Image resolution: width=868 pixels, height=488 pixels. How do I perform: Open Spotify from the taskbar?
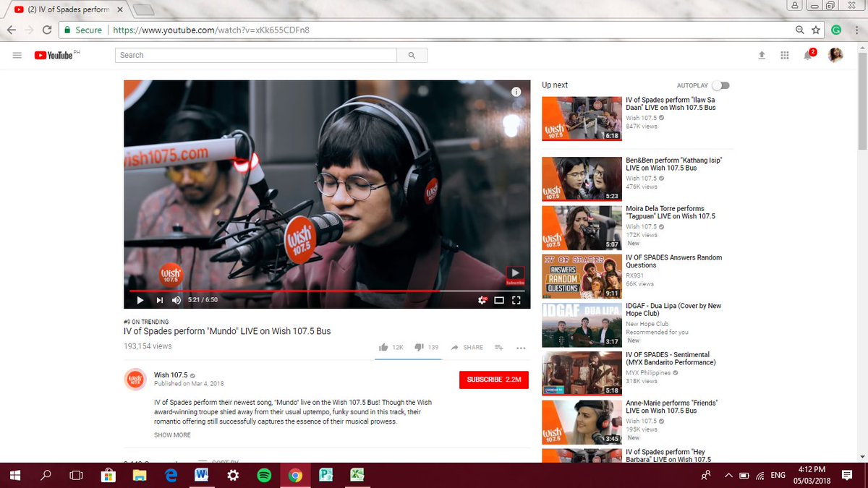coord(263,475)
